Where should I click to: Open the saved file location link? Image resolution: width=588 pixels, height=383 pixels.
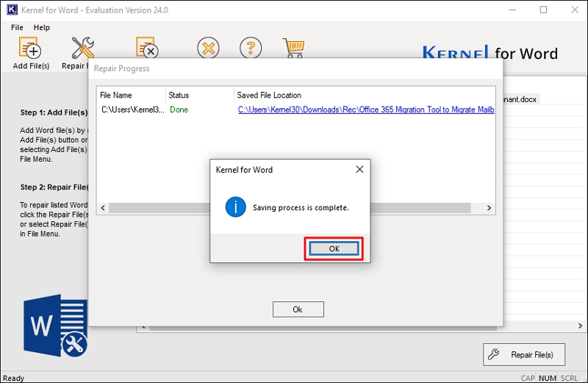366,110
